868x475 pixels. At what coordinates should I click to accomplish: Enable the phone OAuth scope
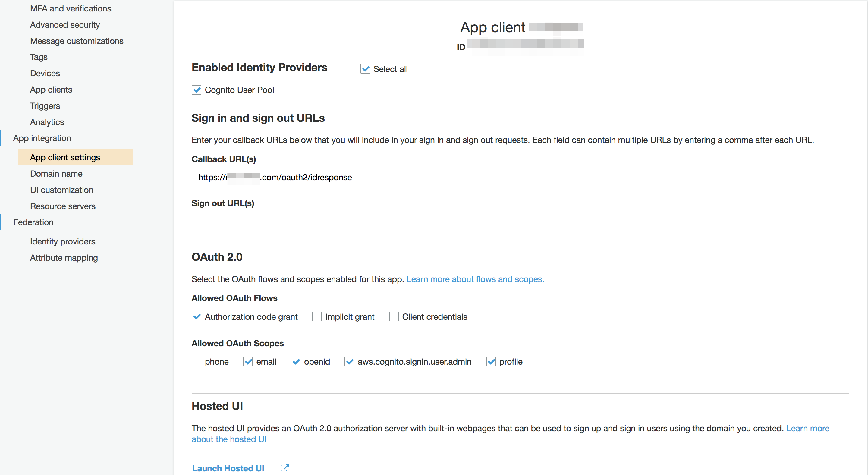197,361
